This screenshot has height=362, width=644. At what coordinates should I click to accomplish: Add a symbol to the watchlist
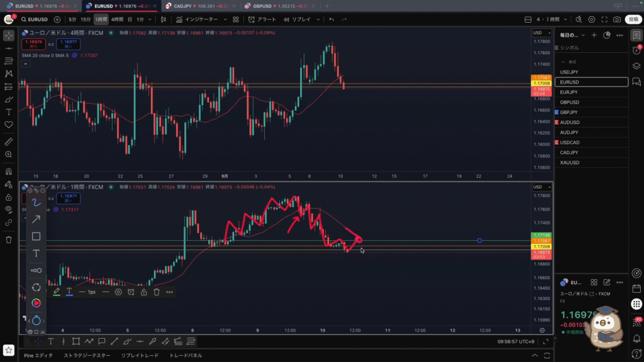click(x=594, y=35)
